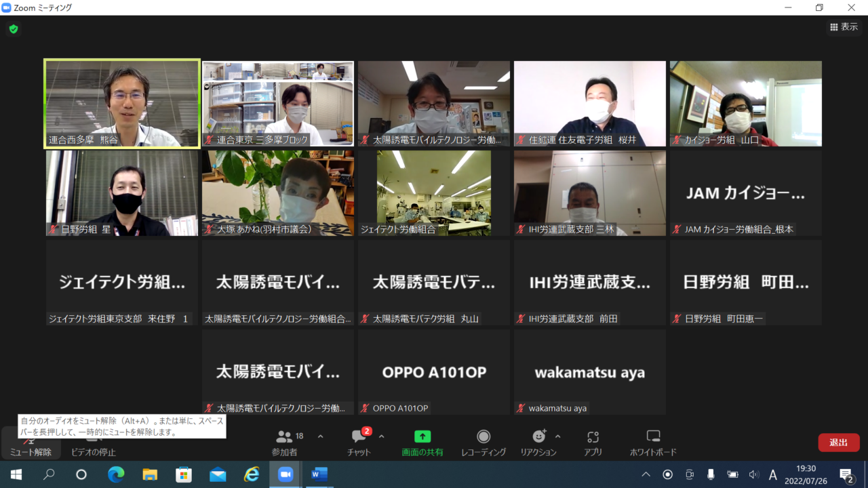Open the Windows Start menu
Image resolution: width=868 pixels, height=488 pixels.
pos(16,474)
